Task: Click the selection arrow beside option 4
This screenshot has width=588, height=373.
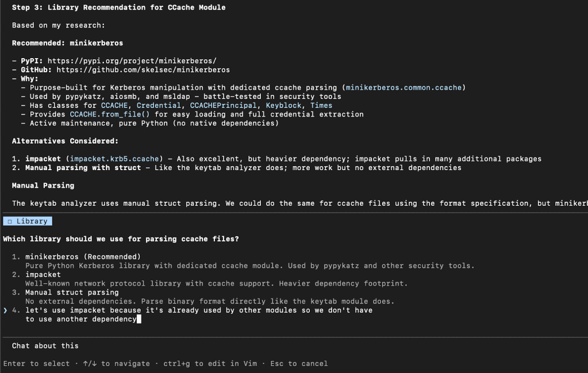Action: pos(5,310)
